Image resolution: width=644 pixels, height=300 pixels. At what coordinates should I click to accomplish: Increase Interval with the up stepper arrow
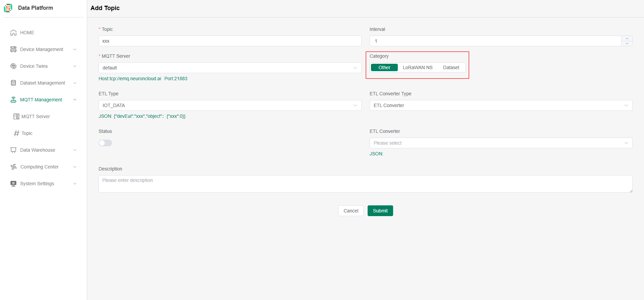click(x=627, y=39)
